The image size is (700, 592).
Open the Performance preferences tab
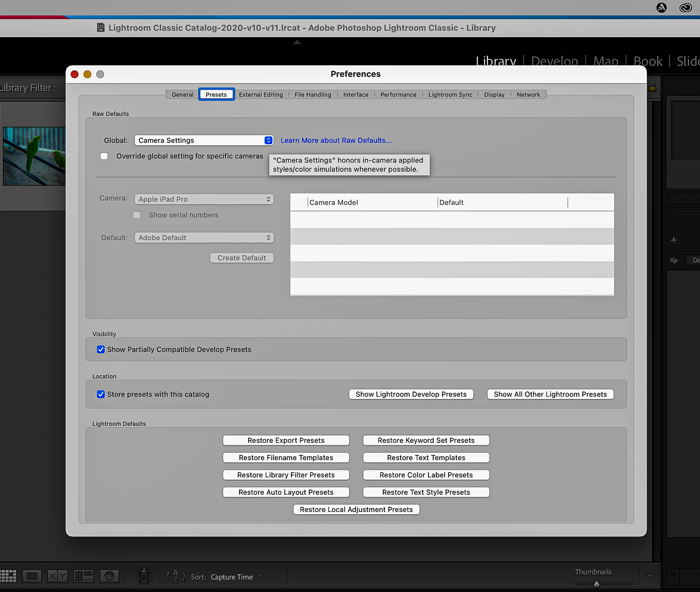(x=398, y=95)
